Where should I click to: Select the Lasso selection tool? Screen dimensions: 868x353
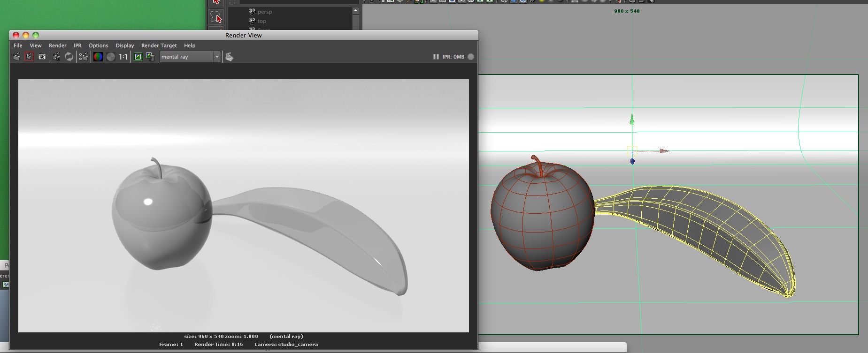click(216, 18)
